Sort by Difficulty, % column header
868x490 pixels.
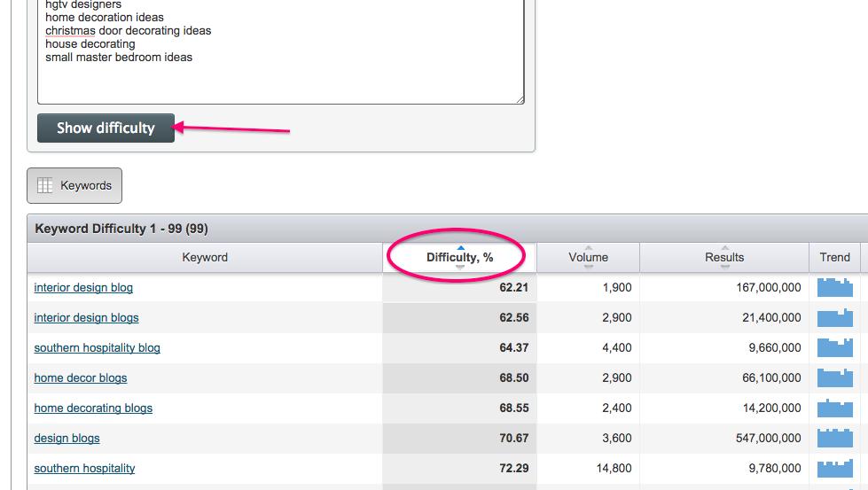coord(459,257)
